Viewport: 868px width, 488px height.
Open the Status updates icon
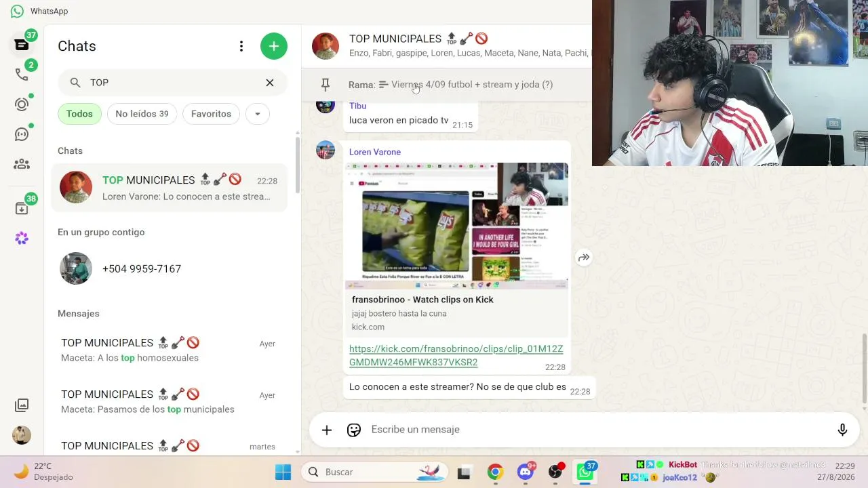[x=22, y=104]
